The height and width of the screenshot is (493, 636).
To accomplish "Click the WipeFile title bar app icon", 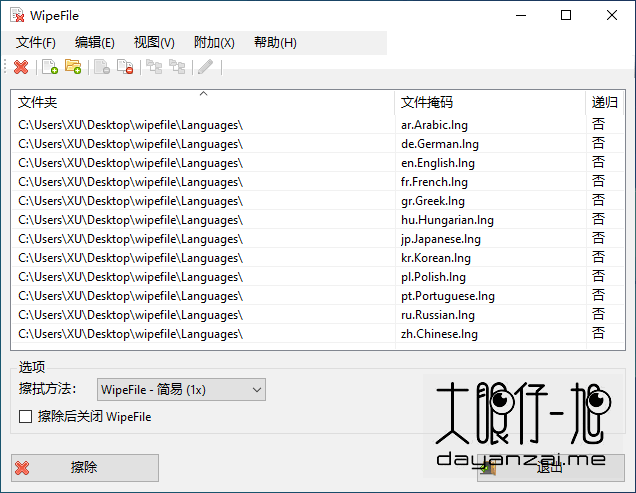I will point(17,15).
